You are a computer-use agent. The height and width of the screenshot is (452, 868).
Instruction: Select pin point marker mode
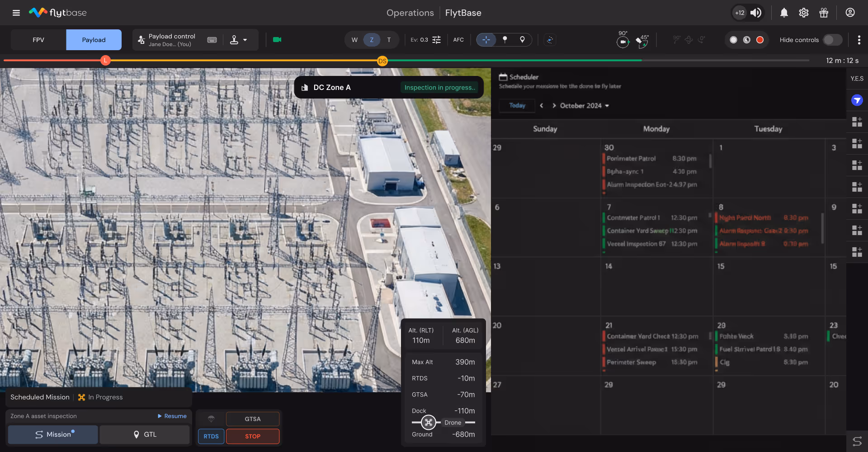(505, 40)
